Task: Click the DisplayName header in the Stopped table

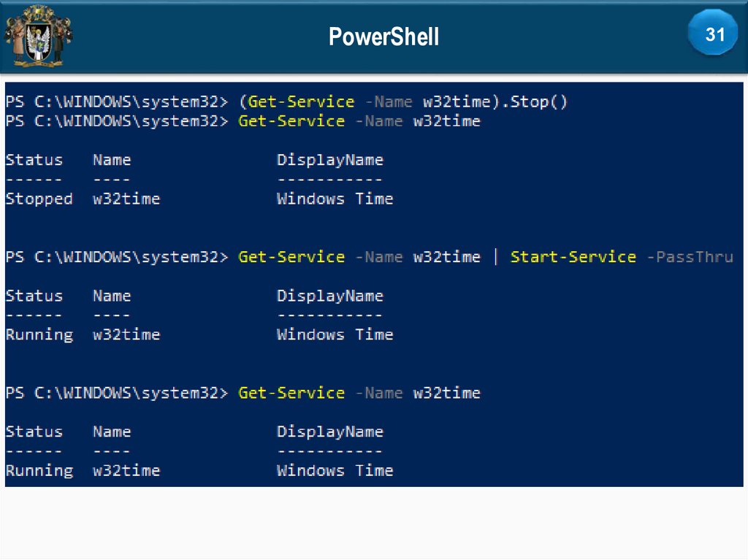Action: [329, 160]
